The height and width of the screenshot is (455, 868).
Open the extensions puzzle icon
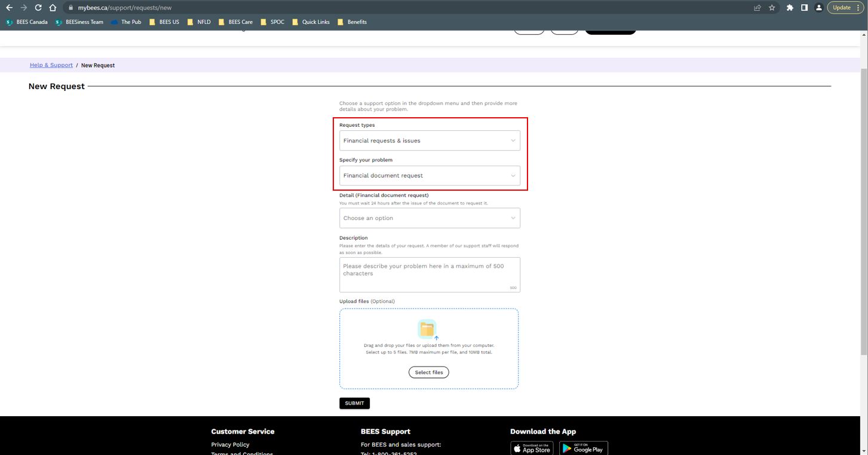coord(790,8)
